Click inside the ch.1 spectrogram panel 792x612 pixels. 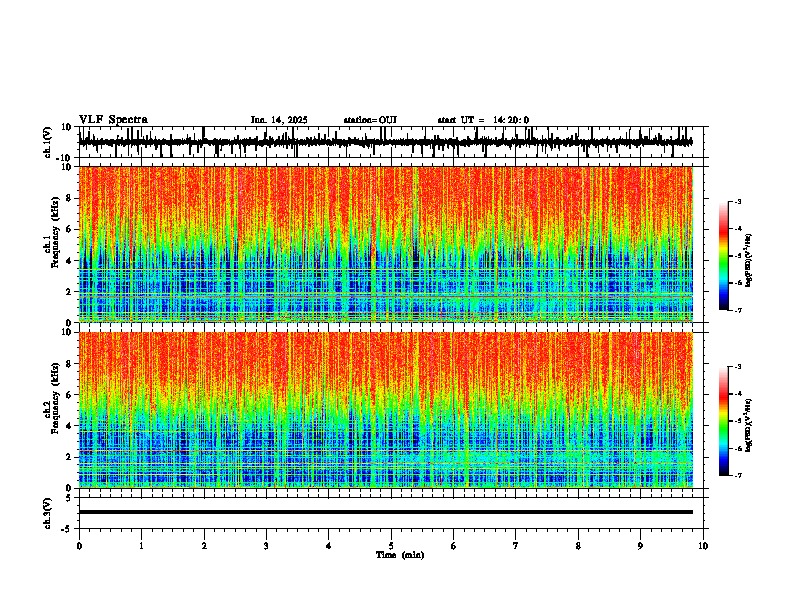pos(386,244)
